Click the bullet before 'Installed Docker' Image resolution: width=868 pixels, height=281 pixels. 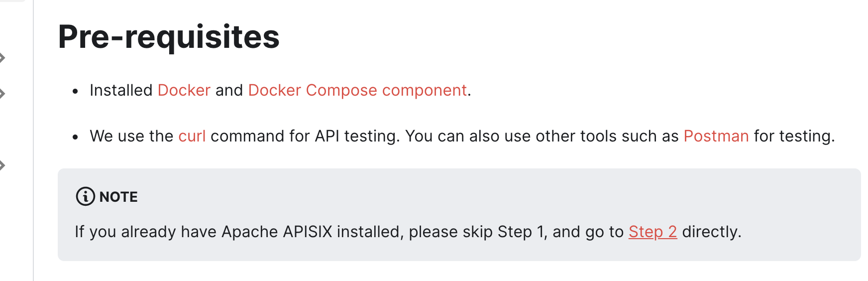point(76,91)
